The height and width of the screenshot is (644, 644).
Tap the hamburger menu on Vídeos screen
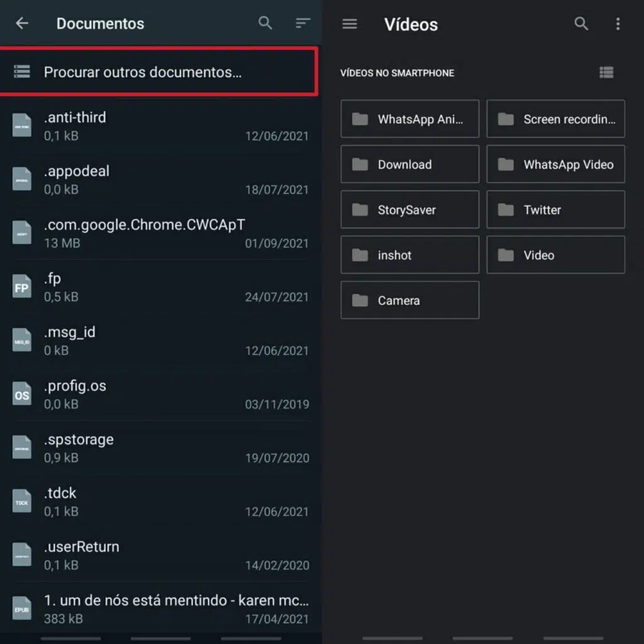(350, 24)
